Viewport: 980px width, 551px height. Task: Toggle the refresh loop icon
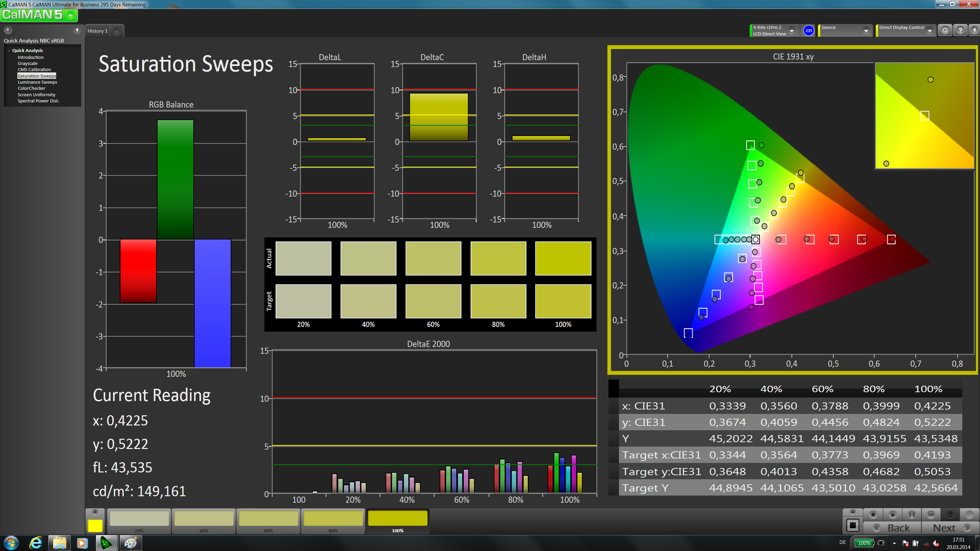(950, 515)
